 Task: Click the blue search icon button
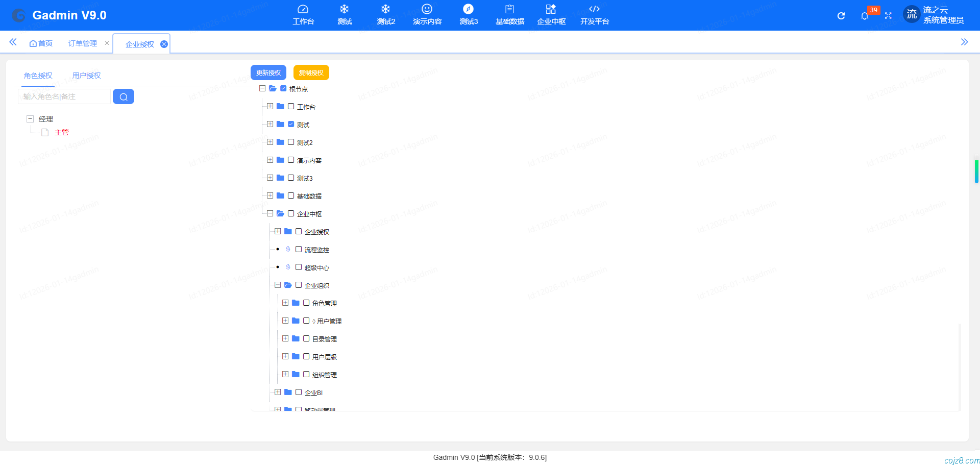(x=124, y=96)
